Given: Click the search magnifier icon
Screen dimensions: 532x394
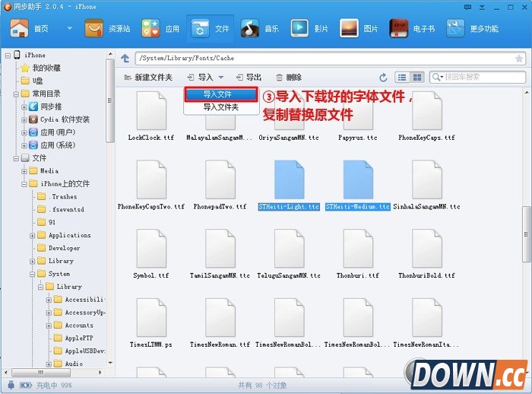Looking at the screenshot, I should pyautogui.click(x=435, y=77).
